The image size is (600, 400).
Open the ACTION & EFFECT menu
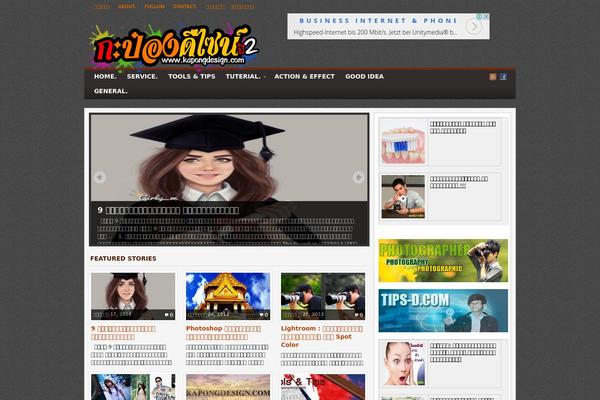pos(304,77)
